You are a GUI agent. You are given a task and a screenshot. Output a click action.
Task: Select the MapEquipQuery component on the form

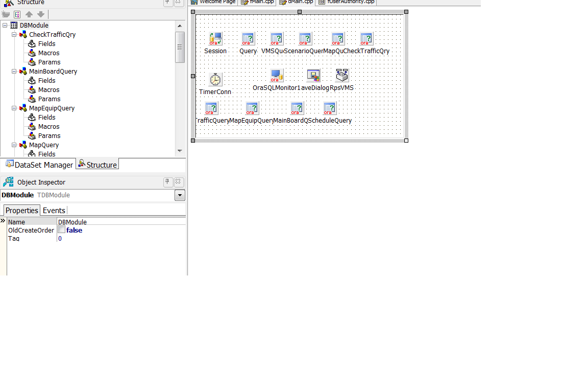[252, 108]
